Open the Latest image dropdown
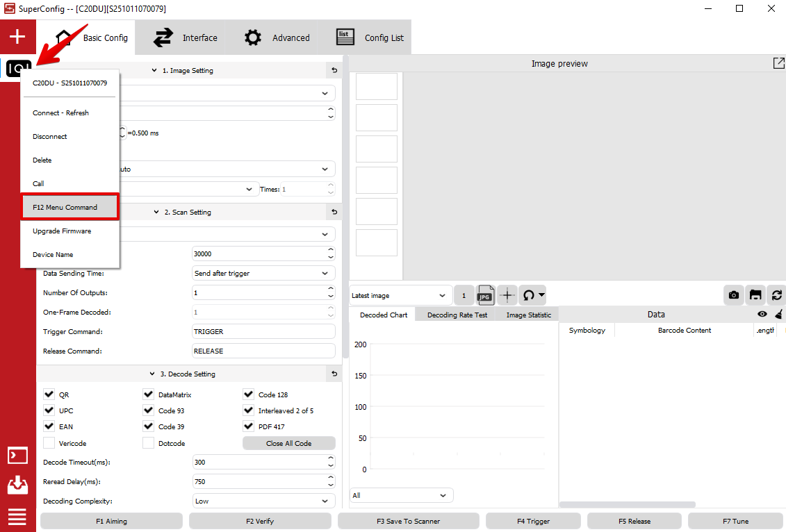The image size is (786, 532). (x=400, y=295)
